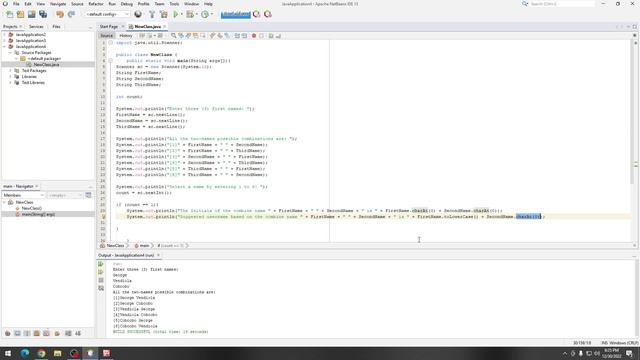Click the notifications icon in system tray

click(x=630, y=353)
